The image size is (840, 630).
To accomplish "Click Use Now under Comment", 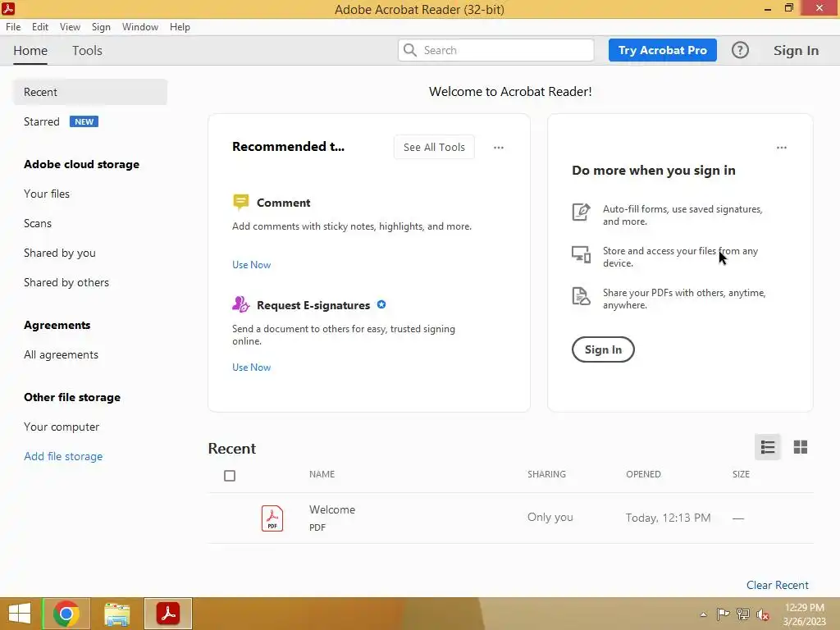I will (x=251, y=265).
